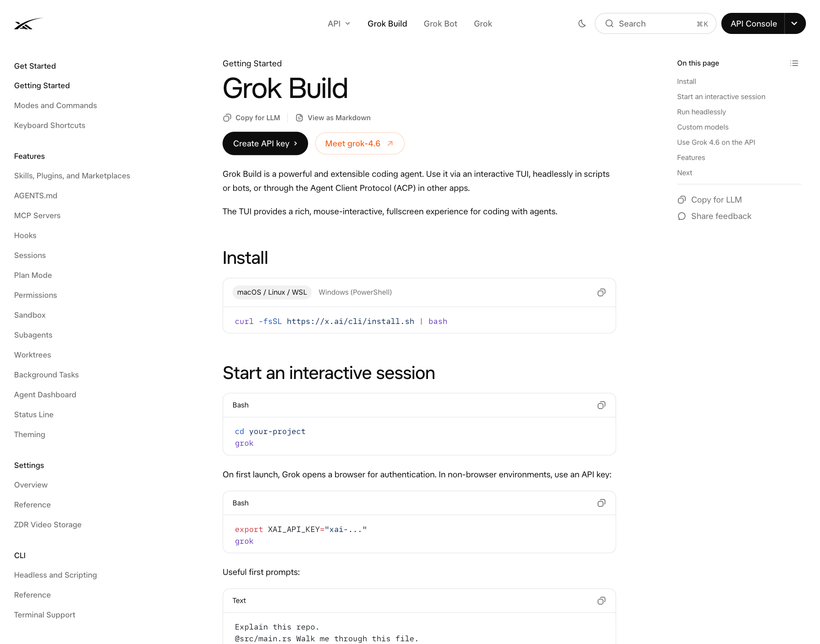Open ZDR Video Storage settings page
This screenshot has height=644, width=820.
tap(48, 525)
